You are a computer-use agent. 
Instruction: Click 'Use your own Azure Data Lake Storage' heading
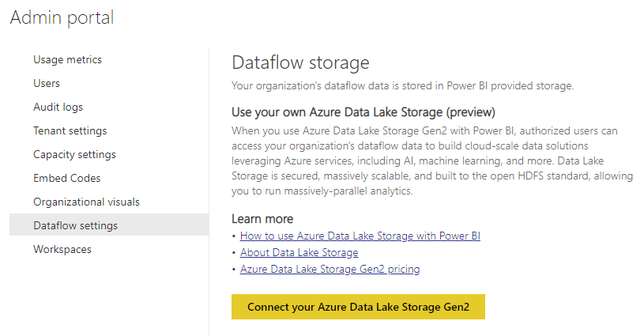363,111
